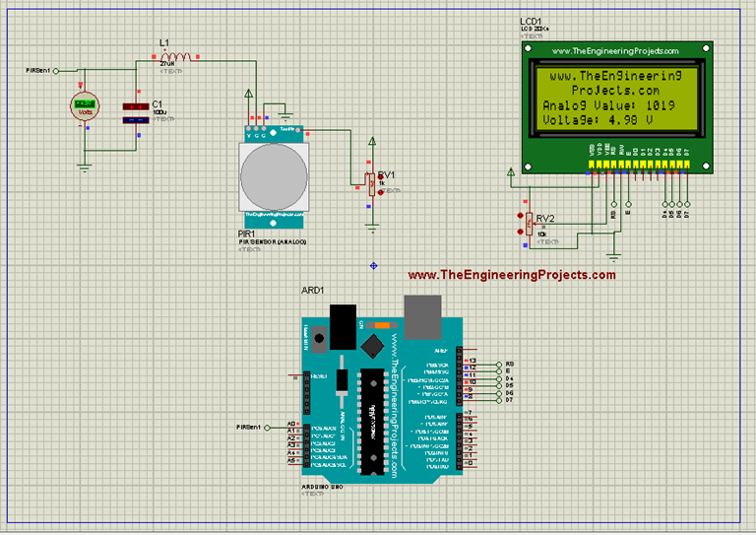Open the red www.TheEngineeringProjects.com link text

[x=512, y=276]
